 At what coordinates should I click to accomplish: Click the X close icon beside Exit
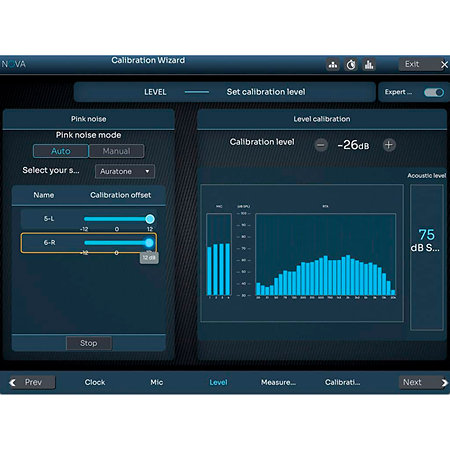(444, 65)
